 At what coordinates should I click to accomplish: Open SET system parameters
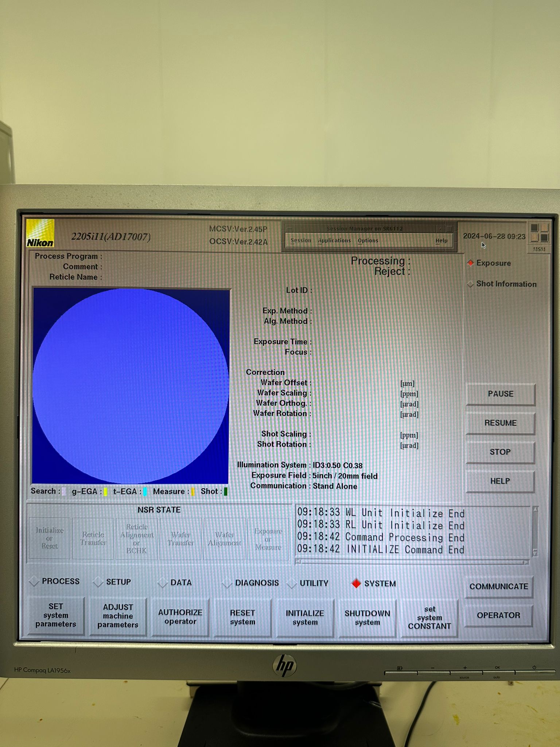tap(56, 615)
